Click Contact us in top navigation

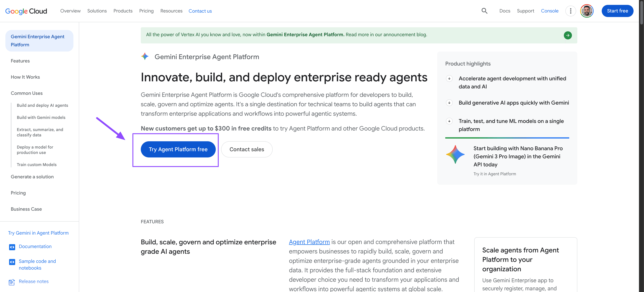tap(200, 11)
